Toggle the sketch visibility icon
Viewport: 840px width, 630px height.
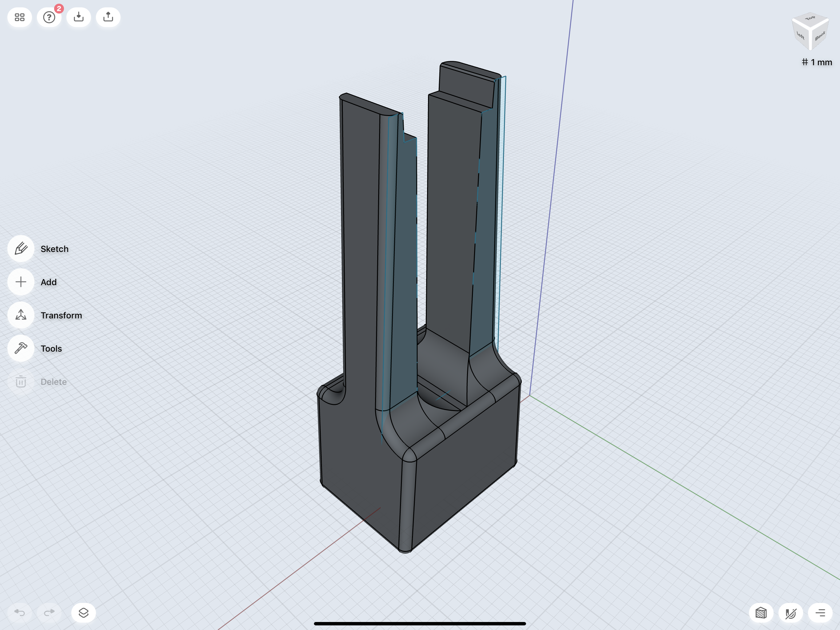790,613
